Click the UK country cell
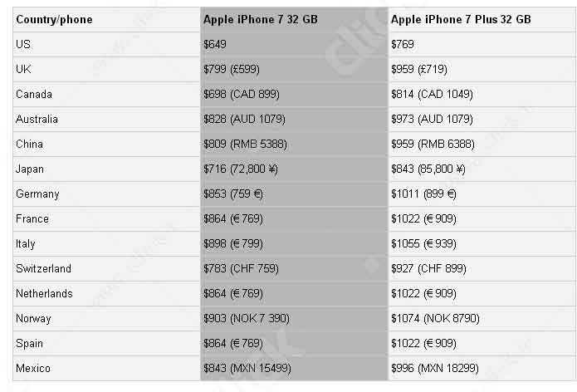The image size is (577, 392). [23, 69]
